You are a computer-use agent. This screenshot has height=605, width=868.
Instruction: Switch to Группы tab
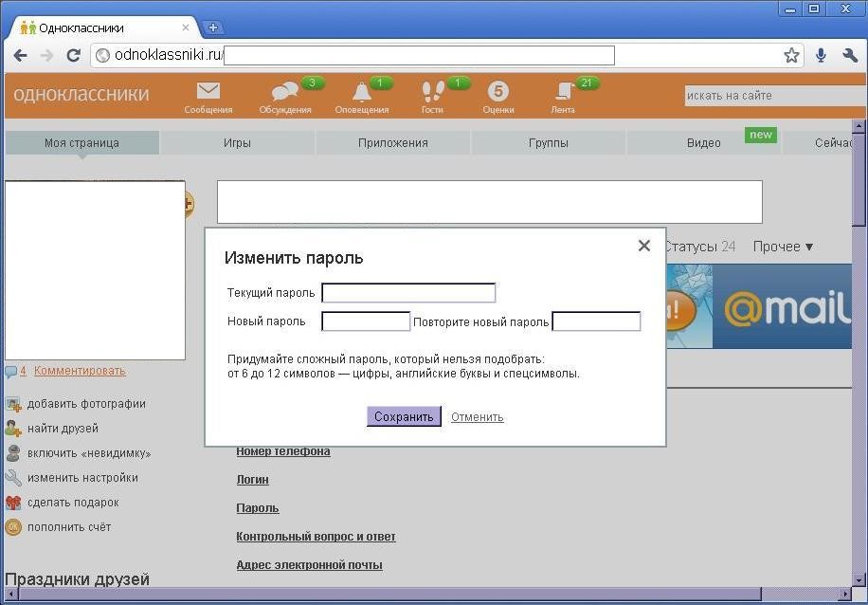549,143
